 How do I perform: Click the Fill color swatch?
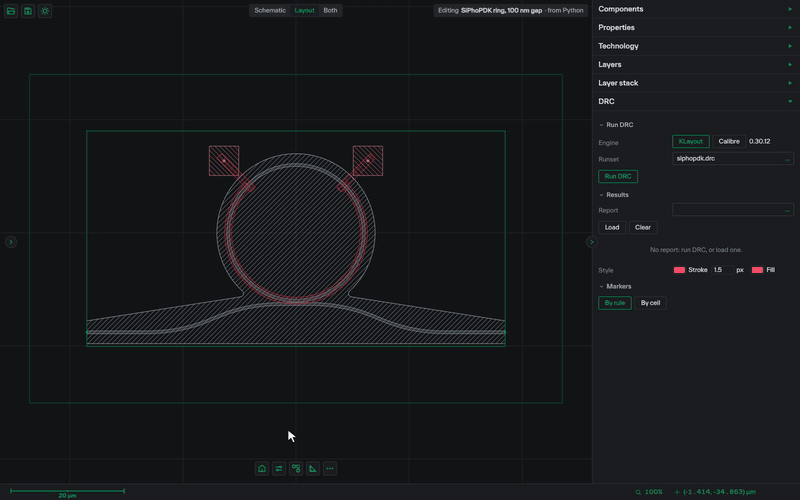(x=757, y=270)
